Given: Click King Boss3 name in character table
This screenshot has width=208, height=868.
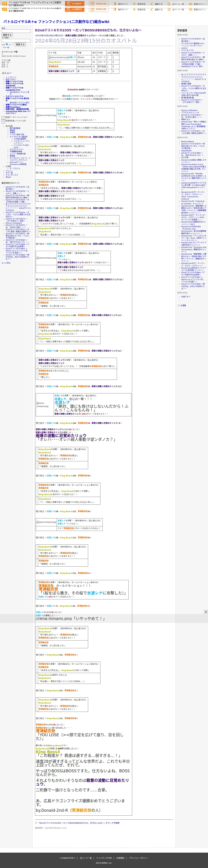Looking at the screenshot, I should point(54,62).
